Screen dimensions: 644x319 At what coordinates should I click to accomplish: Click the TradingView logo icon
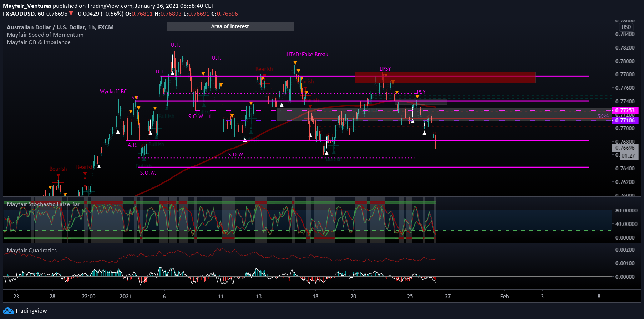tap(9, 311)
